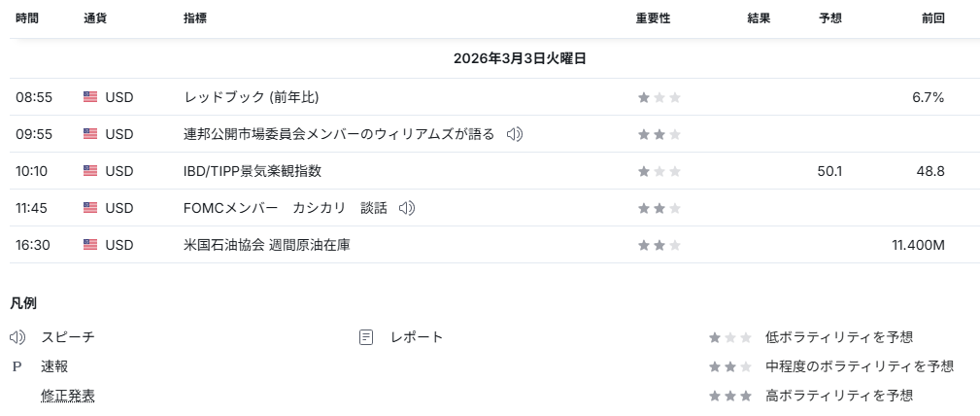This screenshot has height=416, width=980.
Task: Click the report icon in the legend
Action: (x=366, y=337)
